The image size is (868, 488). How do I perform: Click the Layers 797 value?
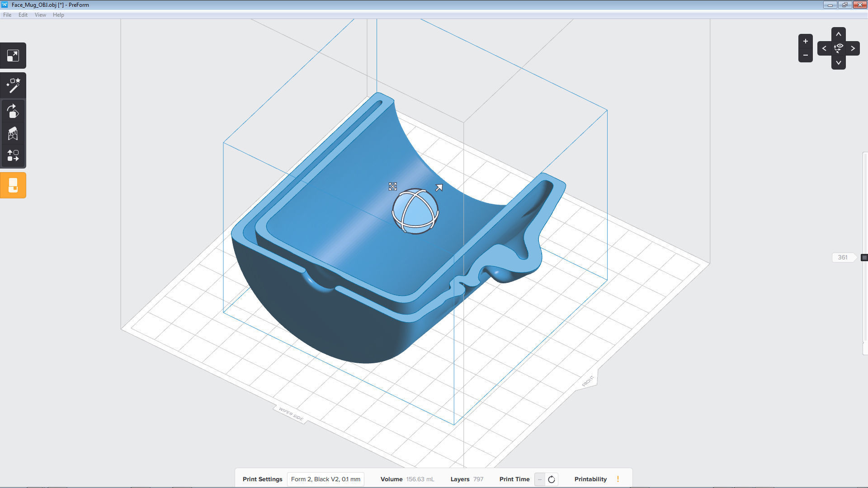[x=478, y=479]
